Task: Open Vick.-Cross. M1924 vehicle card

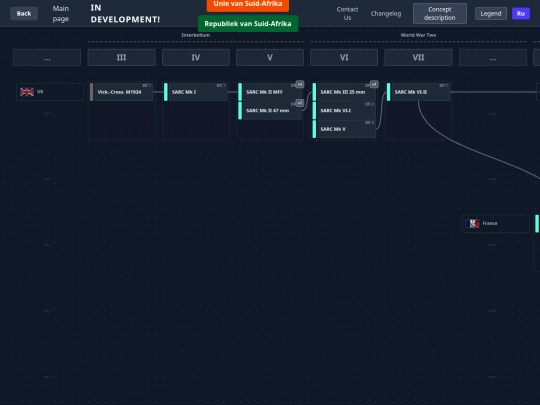Action: (121, 92)
